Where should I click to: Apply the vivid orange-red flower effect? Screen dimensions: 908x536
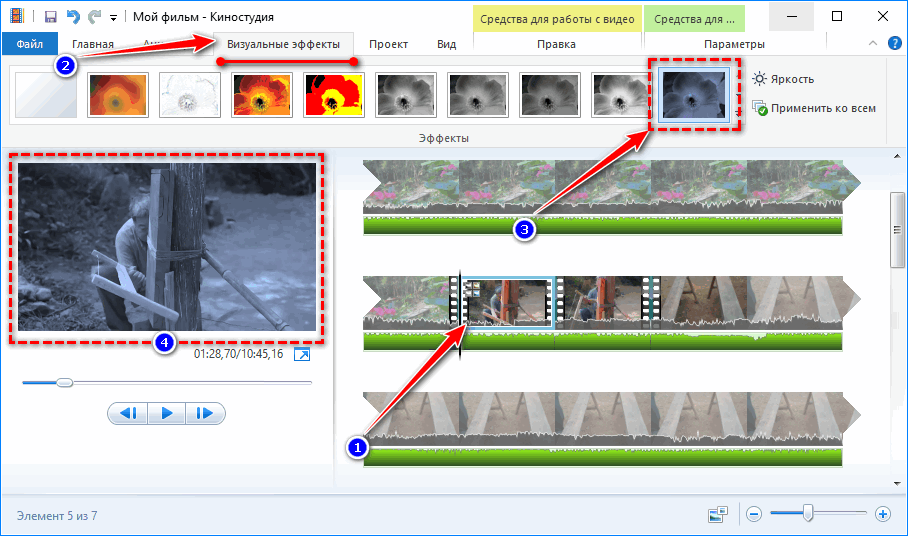point(262,95)
